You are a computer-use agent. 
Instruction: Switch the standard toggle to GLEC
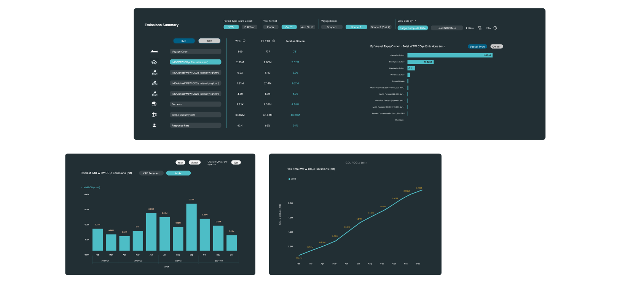[x=209, y=41]
